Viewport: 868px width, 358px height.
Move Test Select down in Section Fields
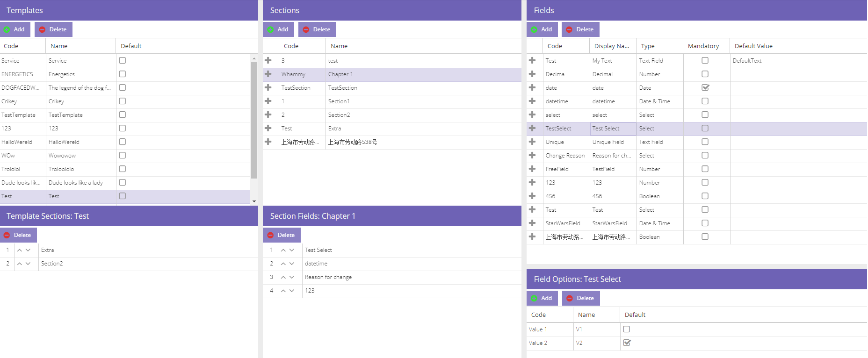point(292,250)
